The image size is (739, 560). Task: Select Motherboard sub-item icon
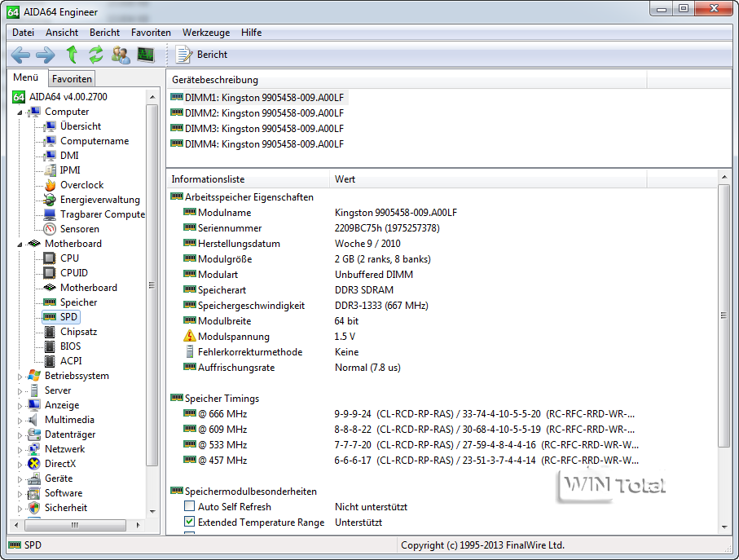50,288
